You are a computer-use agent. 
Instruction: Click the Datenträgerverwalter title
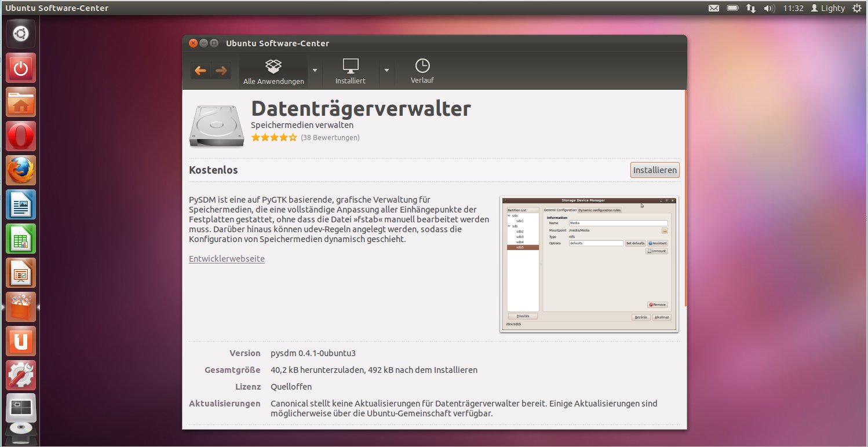pos(361,108)
